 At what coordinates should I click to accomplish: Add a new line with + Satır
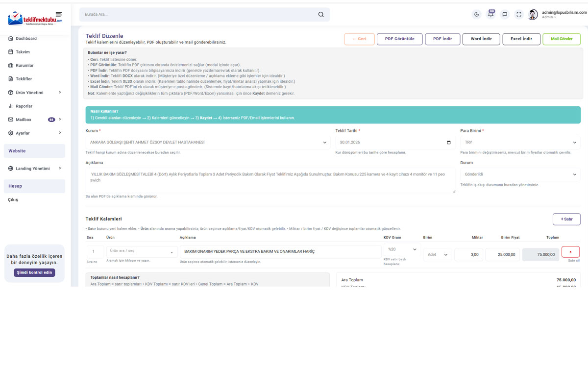click(x=566, y=219)
